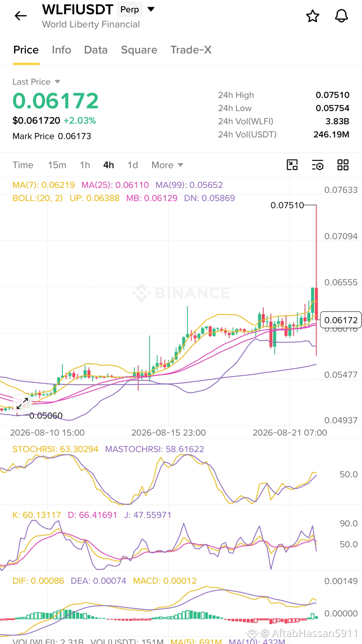Open chart indicator settings icon

[318, 165]
